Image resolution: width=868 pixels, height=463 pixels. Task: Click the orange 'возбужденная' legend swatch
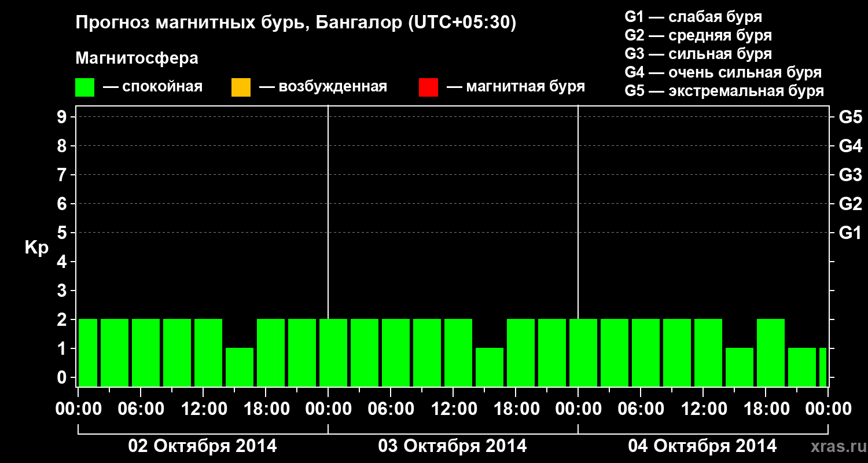click(241, 87)
